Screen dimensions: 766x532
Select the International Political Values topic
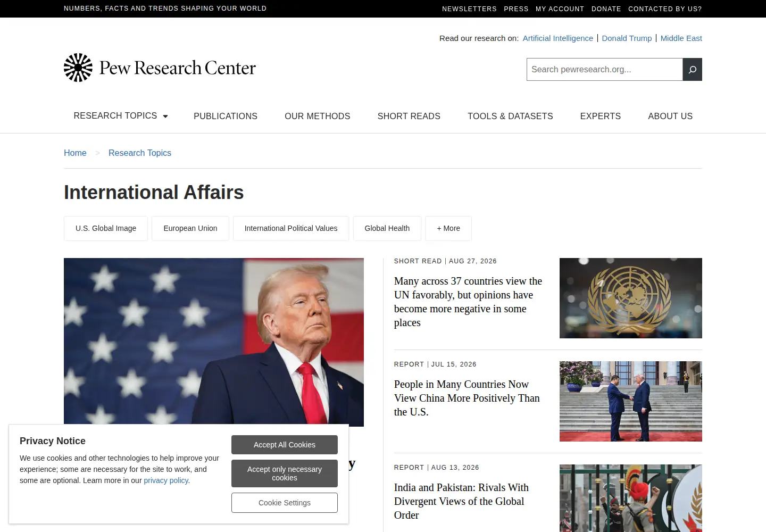click(x=291, y=228)
